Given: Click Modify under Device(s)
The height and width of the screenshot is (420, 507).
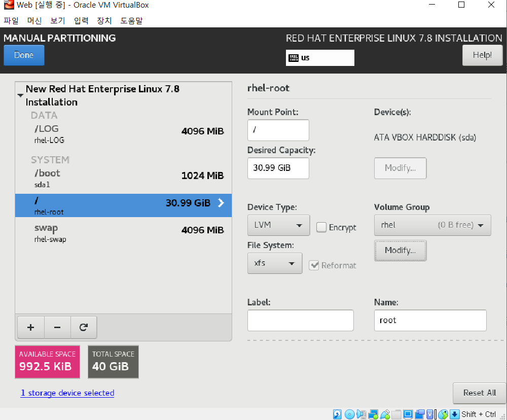Looking at the screenshot, I should (401, 168).
